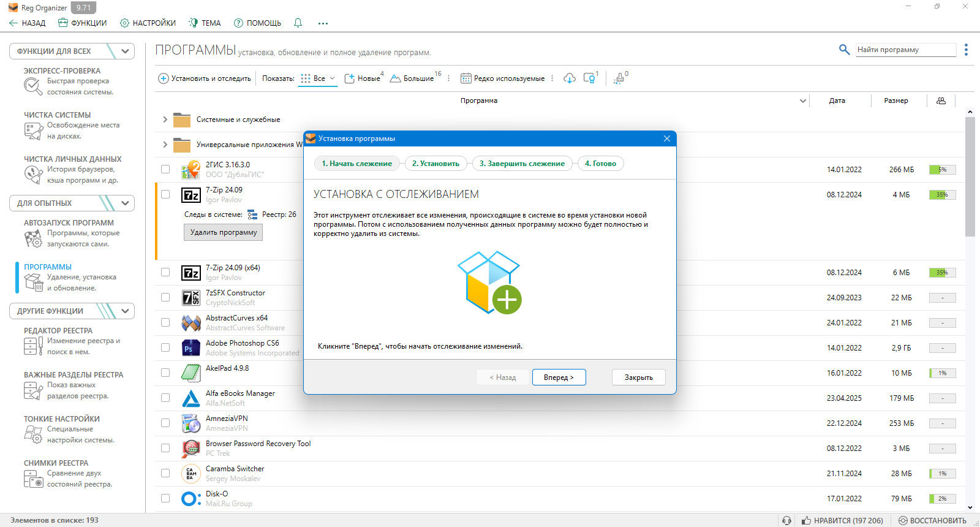Check the 2ГИС 3.16.3.0 checkbox

(x=165, y=169)
